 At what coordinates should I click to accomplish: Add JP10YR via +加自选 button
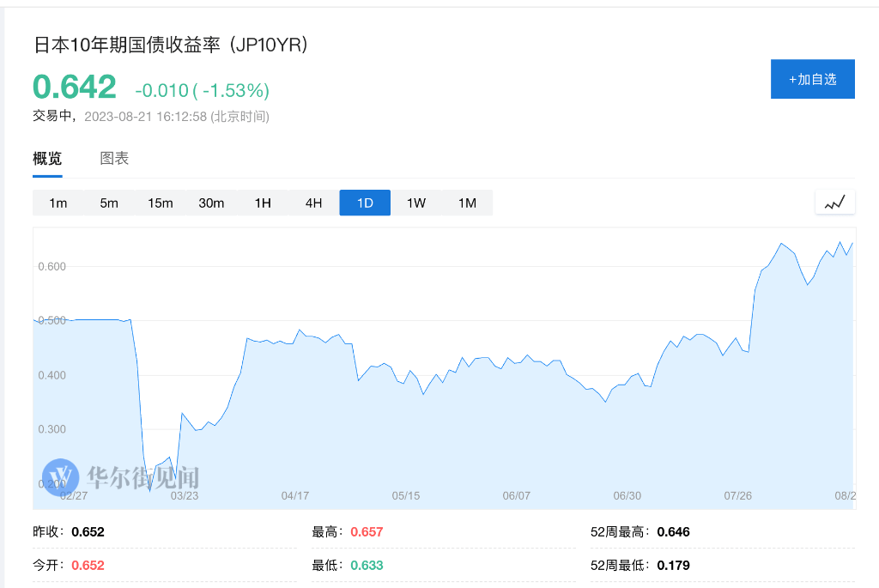tap(812, 79)
